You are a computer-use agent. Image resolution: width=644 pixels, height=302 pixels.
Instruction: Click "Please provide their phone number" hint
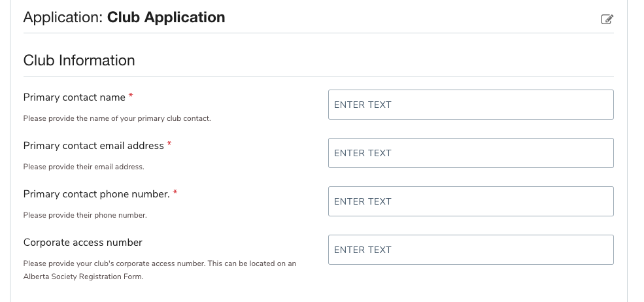tap(85, 215)
